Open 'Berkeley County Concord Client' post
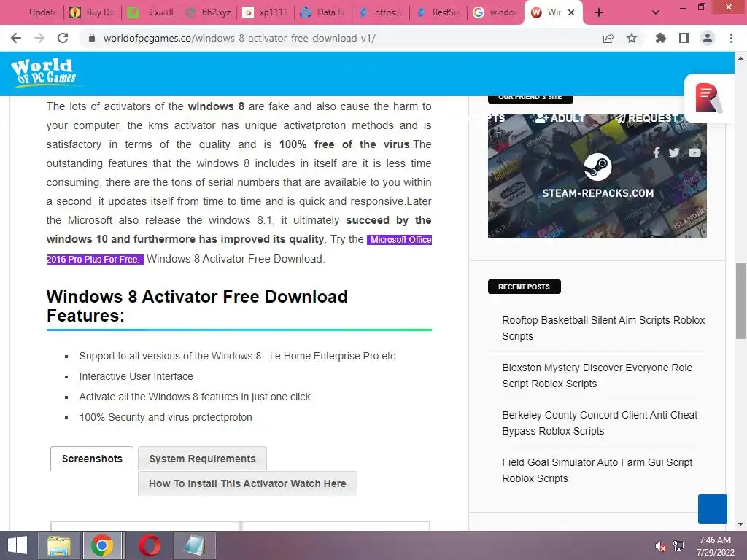The width and height of the screenshot is (747, 560). (x=600, y=423)
